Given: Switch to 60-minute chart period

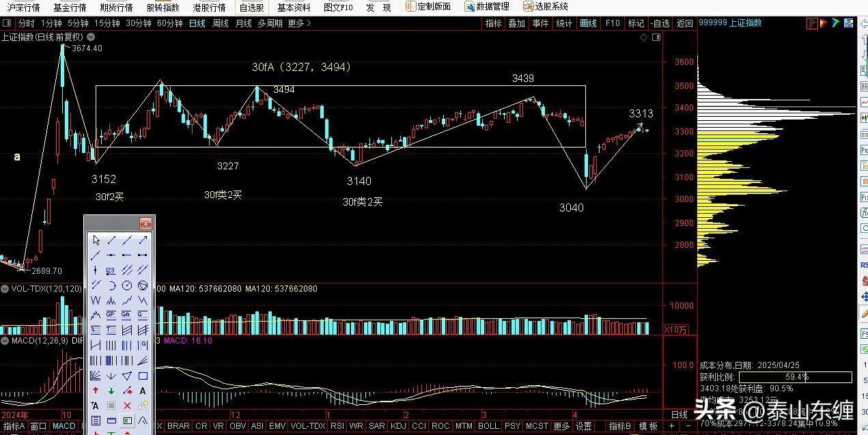Looking at the screenshot, I should point(170,23).
